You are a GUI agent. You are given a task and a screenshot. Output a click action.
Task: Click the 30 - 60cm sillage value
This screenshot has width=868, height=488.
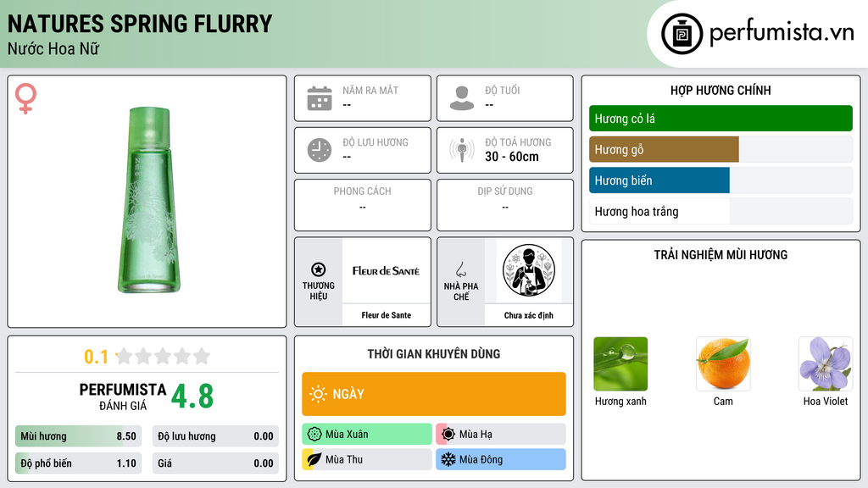click(512, 157)
